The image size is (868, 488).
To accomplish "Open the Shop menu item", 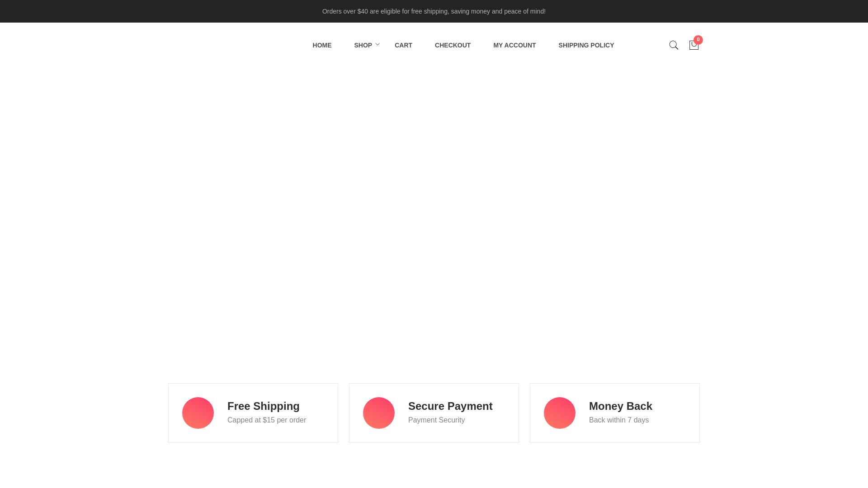I will [363, 45].
